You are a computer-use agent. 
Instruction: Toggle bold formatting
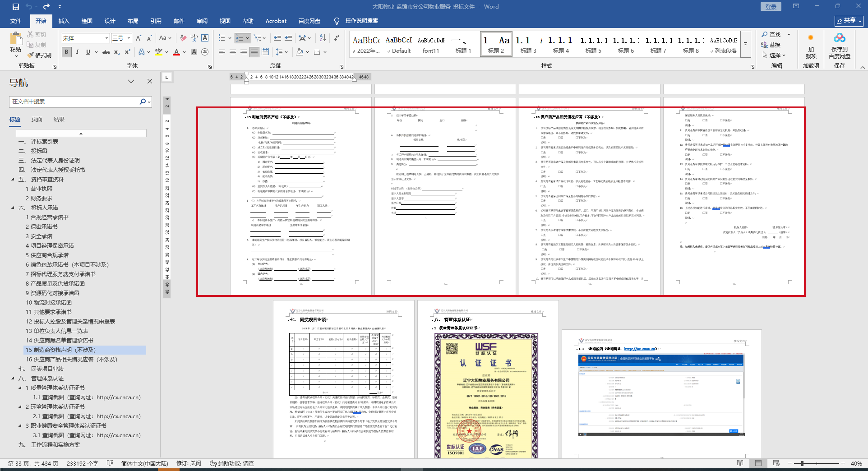pyautogui.click(x=67, y=52)
